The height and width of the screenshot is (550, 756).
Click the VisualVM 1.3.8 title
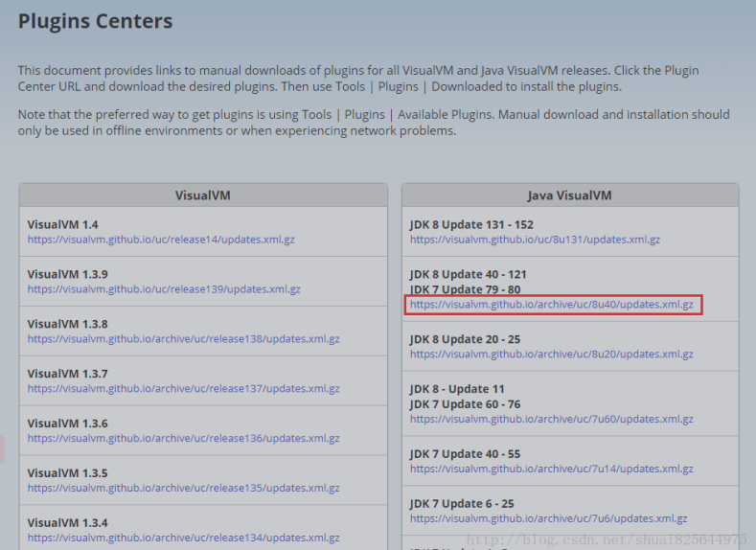[x=67, y=324]
